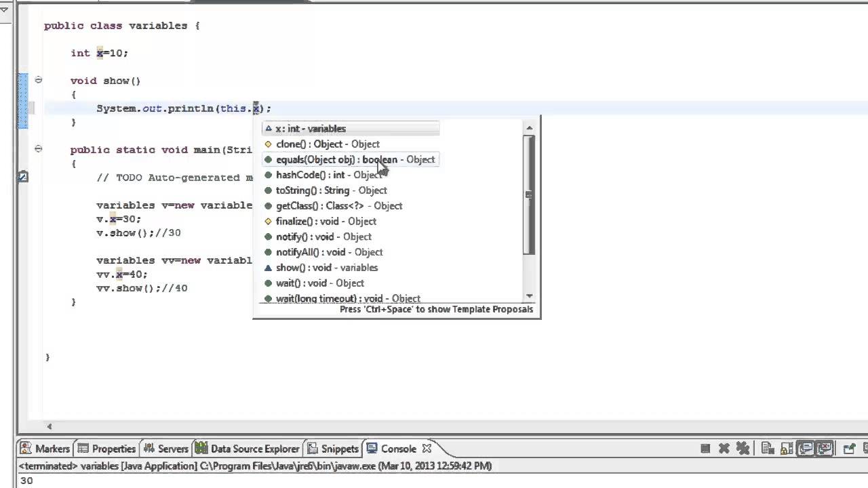Click the 'v.show();//30' statement

coord(138,232)
